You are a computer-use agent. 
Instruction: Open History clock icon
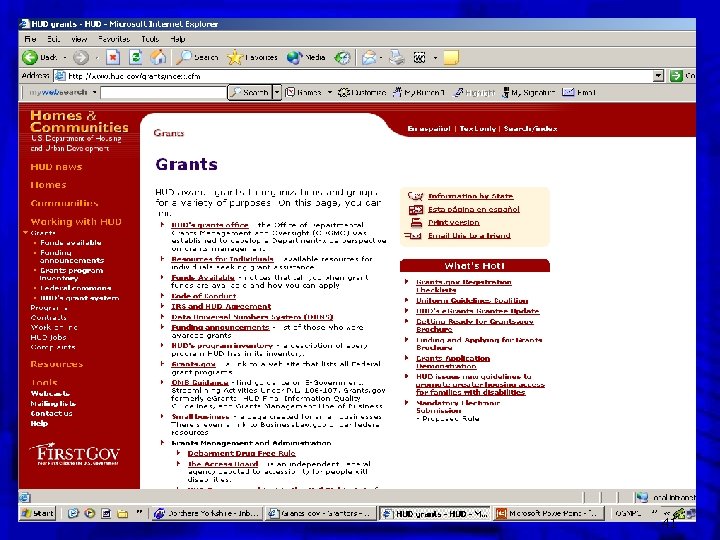(343, 57)
